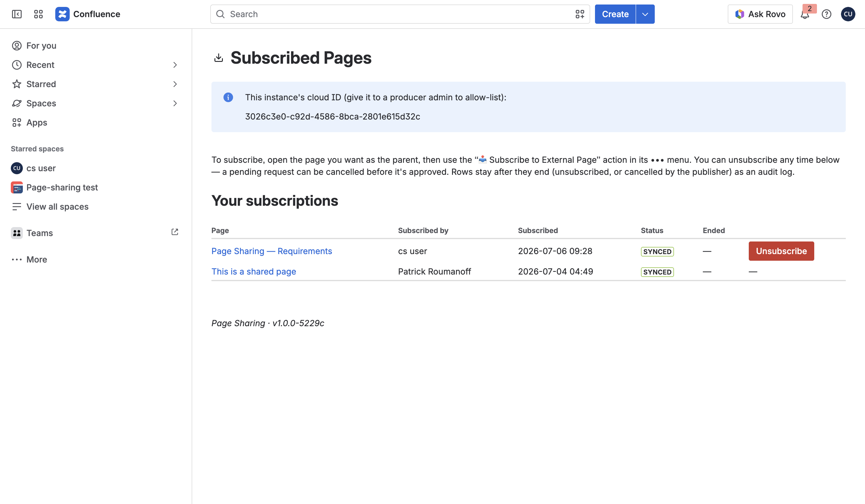Screen dimensions: 865x504
Task: Open notifications bell
Action: (805, 14)
